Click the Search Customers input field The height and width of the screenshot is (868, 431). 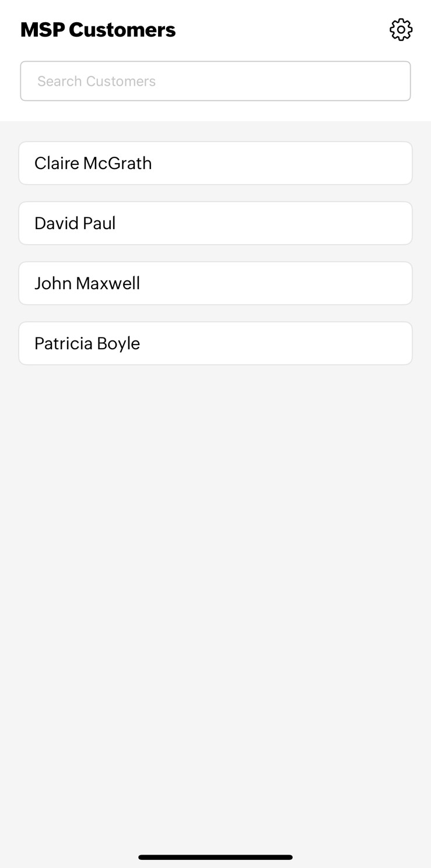pos(215,81)
